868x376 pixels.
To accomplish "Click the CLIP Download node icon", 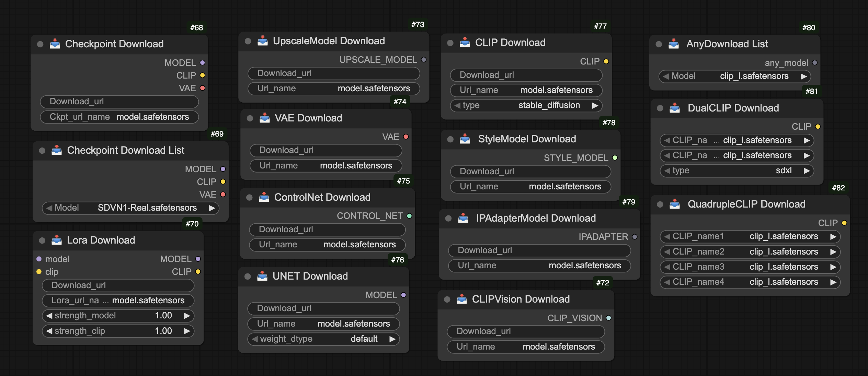I will click(x=465, y=42).
